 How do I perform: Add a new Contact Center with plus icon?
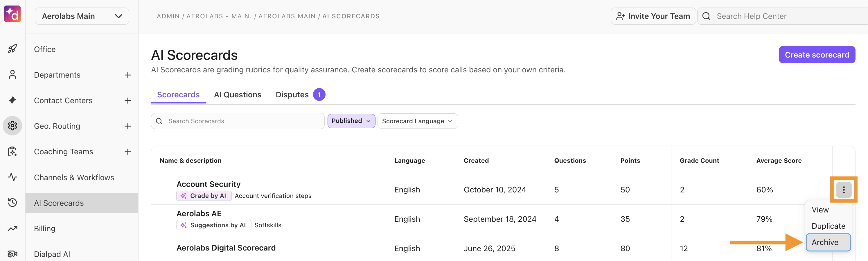coord(128,101)
